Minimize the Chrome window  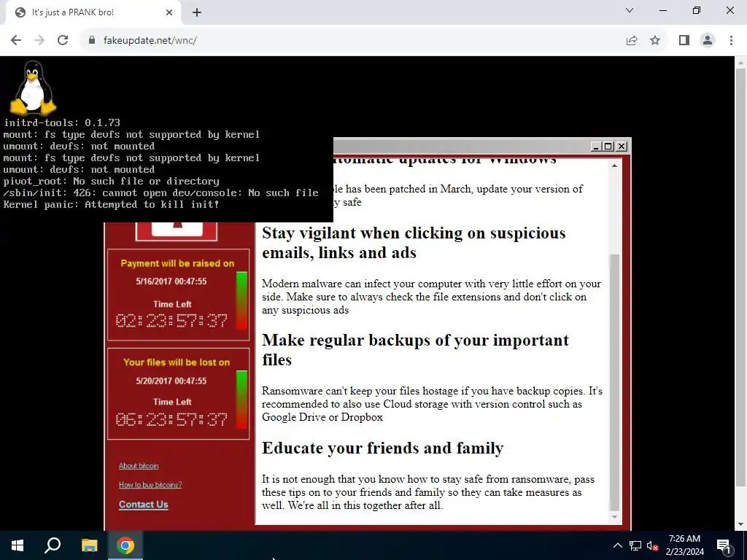[663, 10]
